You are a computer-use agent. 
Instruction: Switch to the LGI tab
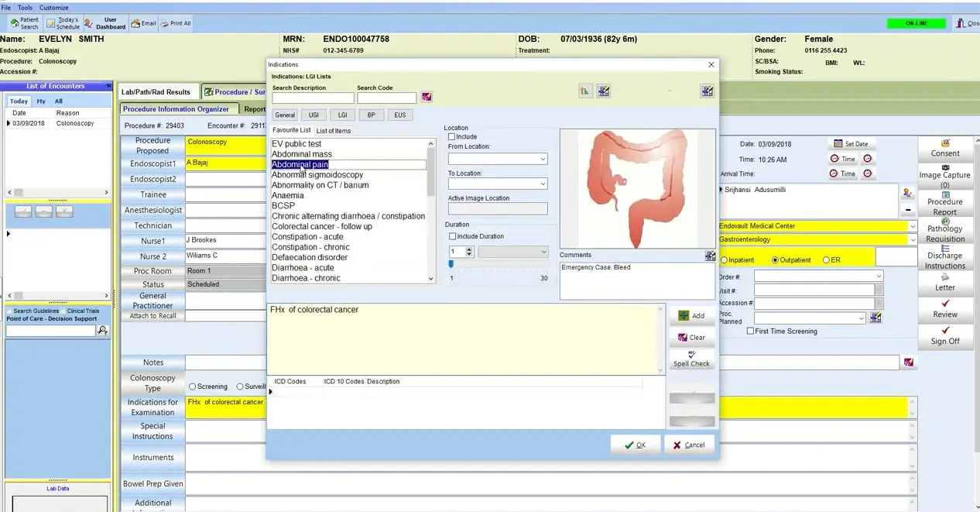[341, 115]
